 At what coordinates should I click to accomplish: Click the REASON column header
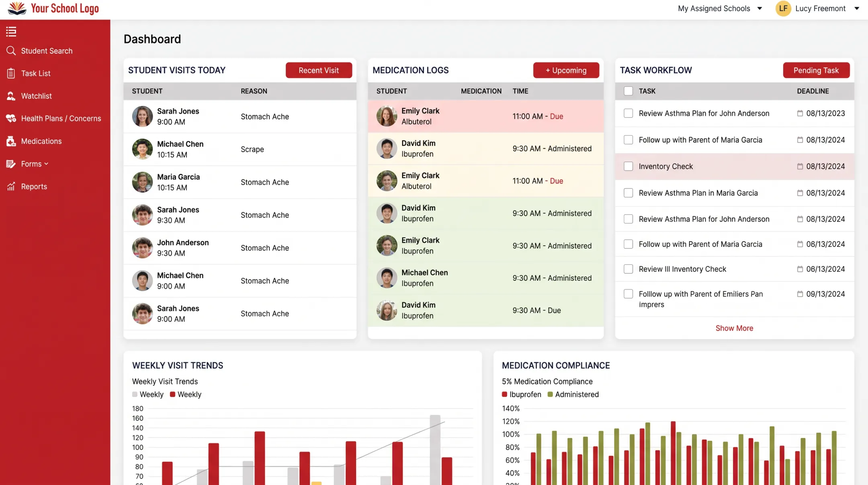(254, 91)
